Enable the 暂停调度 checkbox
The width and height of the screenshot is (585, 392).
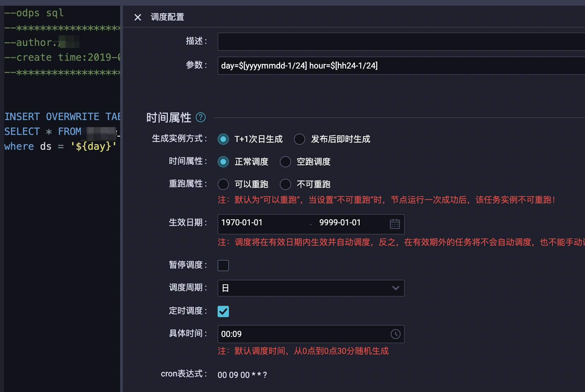click(223, 266)
